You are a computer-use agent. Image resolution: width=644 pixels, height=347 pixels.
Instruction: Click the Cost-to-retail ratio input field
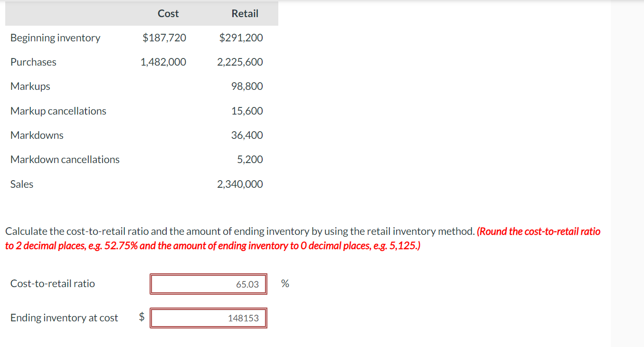tap(208, 284)
